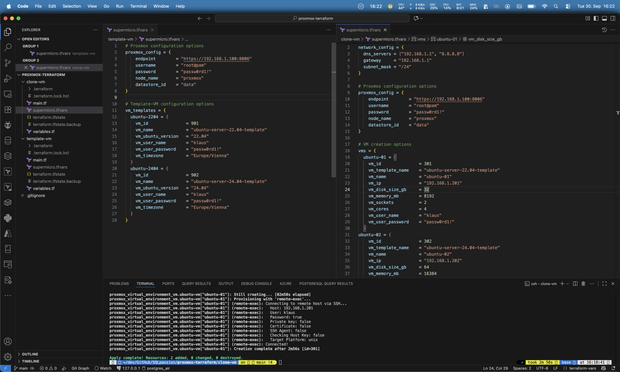Screen dimensions: 620x372
Task: Click the left editor vertical scrollbar
Action: [334, 110]
